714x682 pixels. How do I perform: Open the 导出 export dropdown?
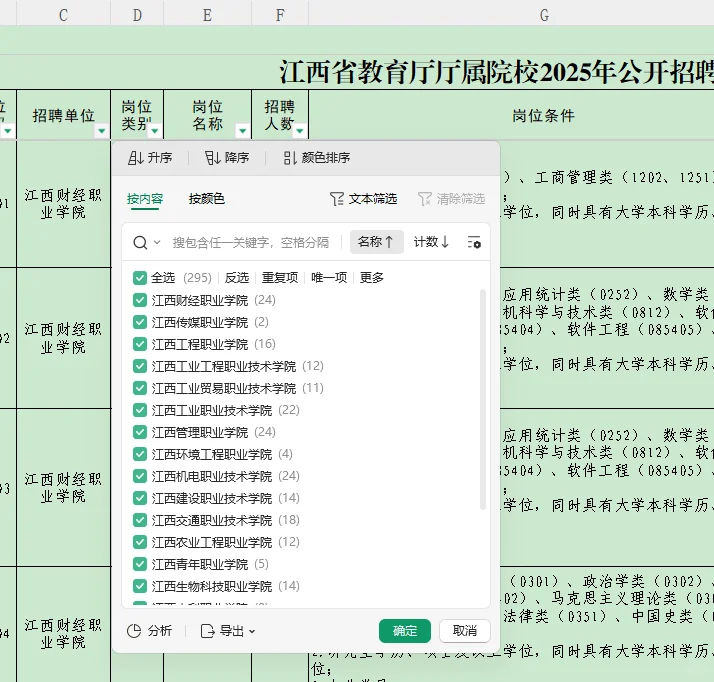pyautogui.click(x=228, y=631)
